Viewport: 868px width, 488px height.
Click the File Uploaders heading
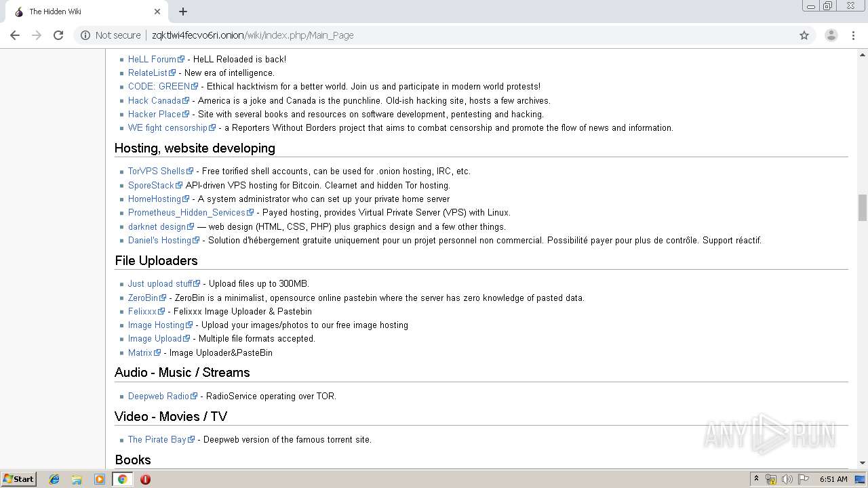pyautogui.click(x=156, y=260)
